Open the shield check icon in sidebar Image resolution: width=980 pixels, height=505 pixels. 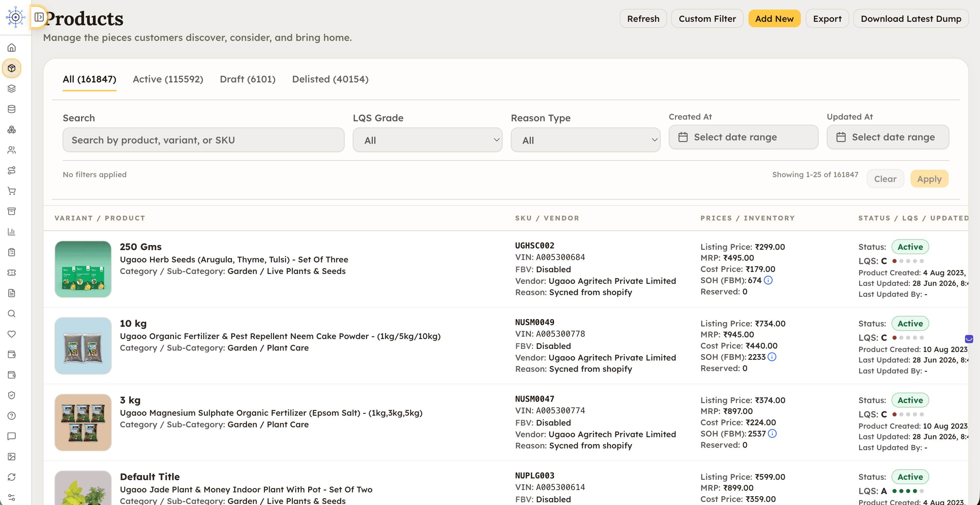coord(12,395)
